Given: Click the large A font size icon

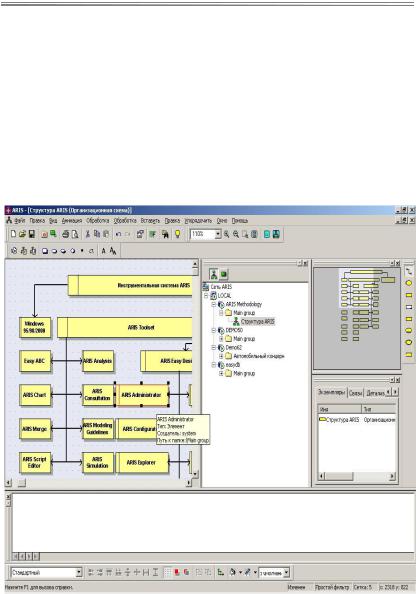Looking at the screenshot, I should [x=113, y=251].
